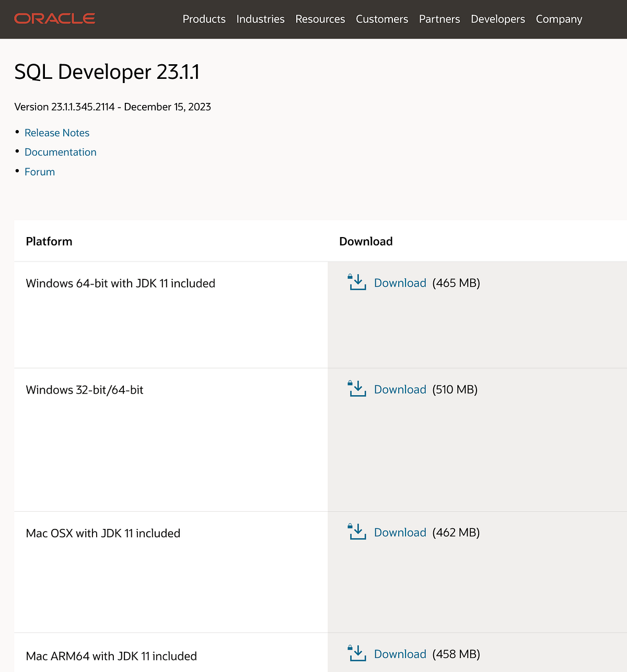Open the Products menu
The width and height of the screenshot is (627, 672).
click(x=204, y=19)
